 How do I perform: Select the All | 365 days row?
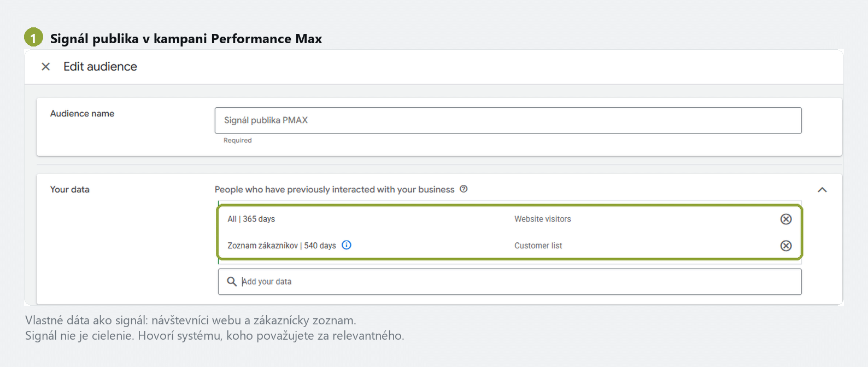509,219
